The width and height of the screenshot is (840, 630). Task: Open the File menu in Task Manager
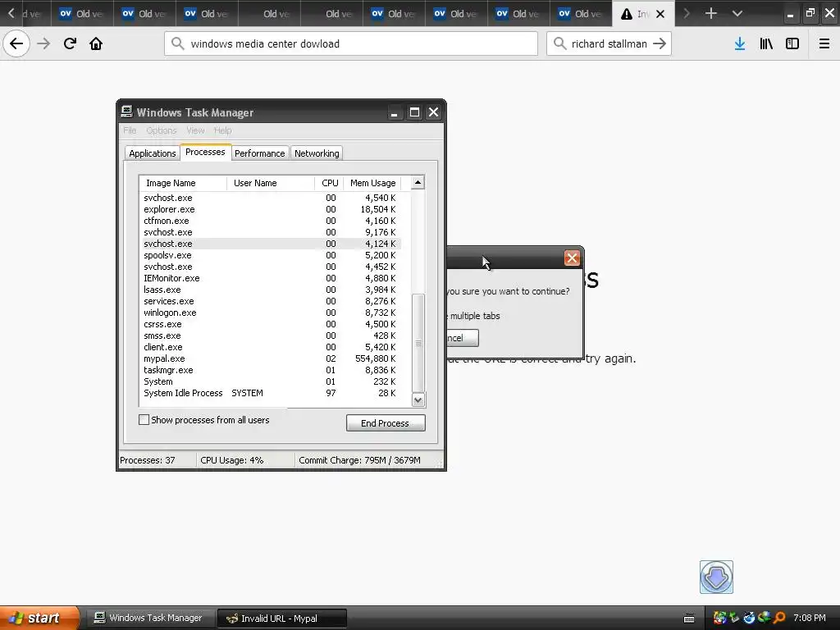coord(130,130)
